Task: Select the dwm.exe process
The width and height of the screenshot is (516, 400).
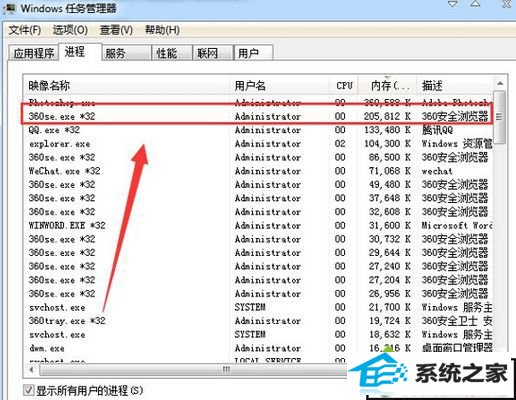Action: 257,348
